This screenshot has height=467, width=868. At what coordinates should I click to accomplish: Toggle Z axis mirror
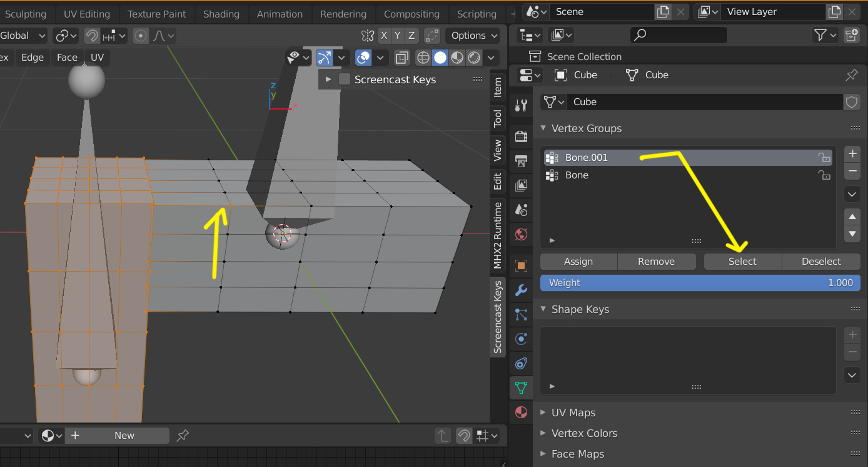coord(411,36)
